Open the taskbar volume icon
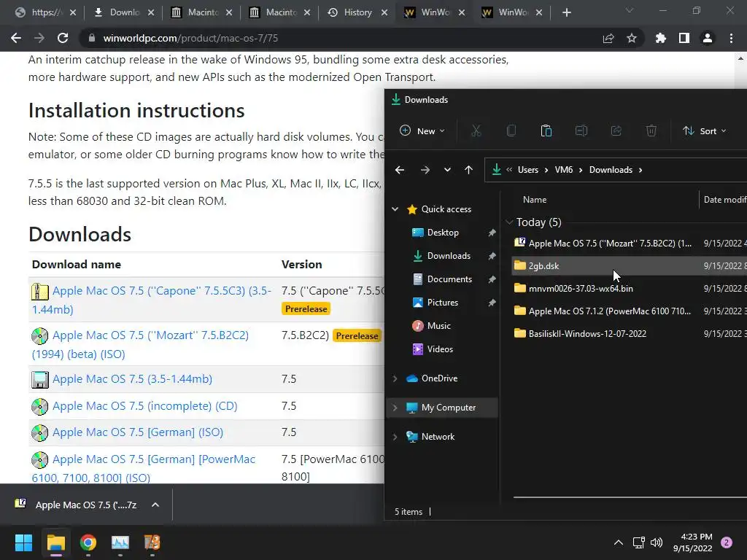The width and height of the screenshot is (747, 560). coord(657,542)
